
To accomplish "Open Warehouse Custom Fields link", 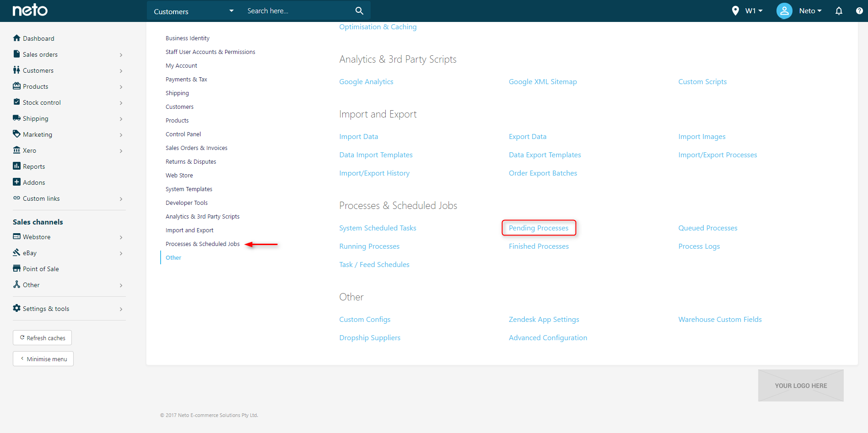I will (720, 319).
